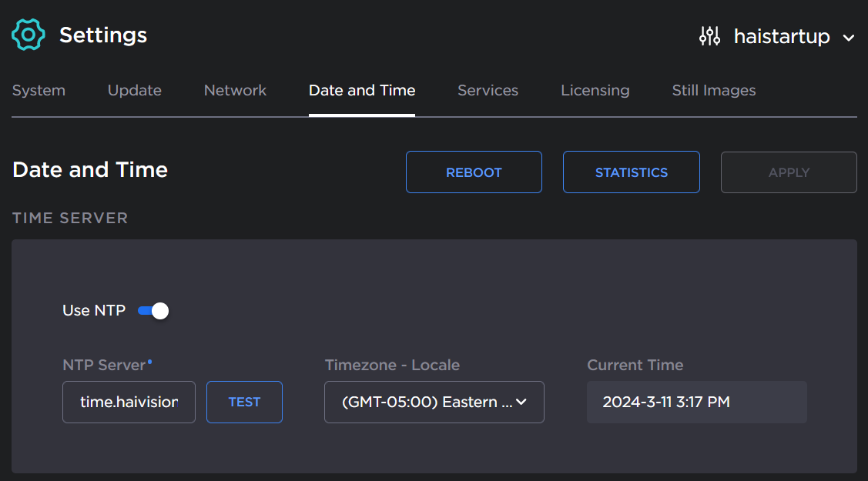Open the Network settings tab
Image resolution: width=868 pixels, height=481 pixels.
coord(234,90)
